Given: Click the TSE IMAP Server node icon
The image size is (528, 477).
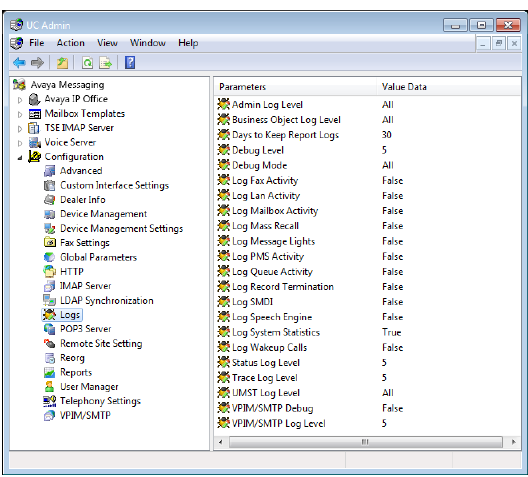Looking at the screenshot, I should coord(34,128).
